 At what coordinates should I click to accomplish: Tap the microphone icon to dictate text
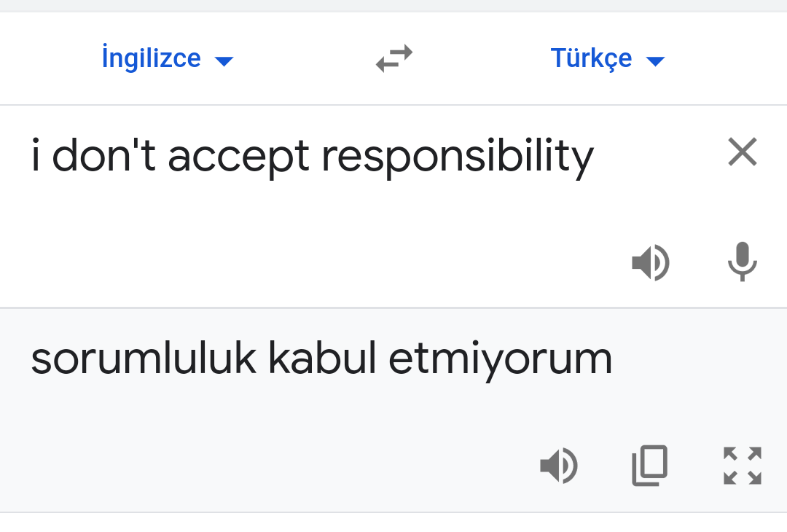click(742, 263)
